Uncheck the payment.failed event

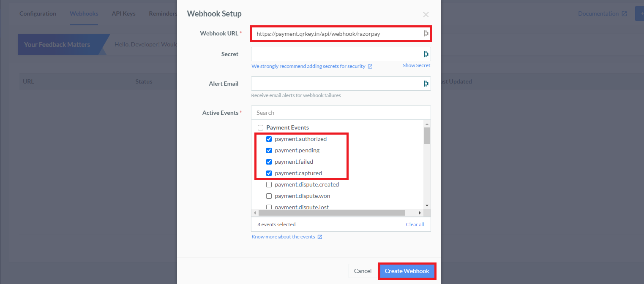coord(269,162)
